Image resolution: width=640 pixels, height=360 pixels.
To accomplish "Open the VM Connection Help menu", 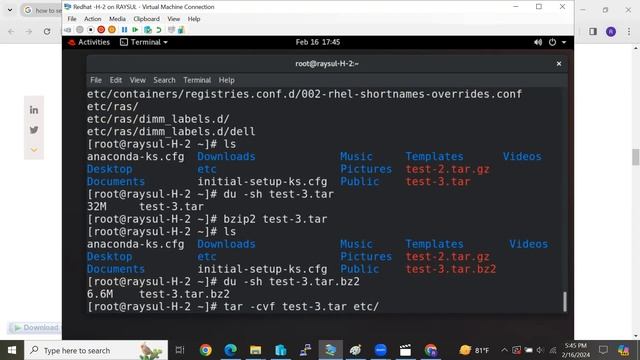I will coord(194,19).
